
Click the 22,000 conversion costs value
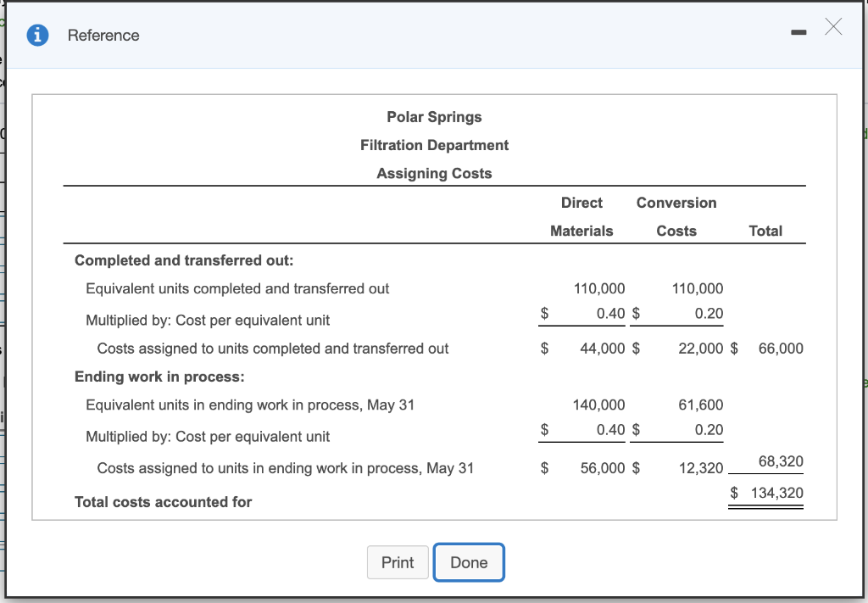pyautogui.click(x=701, y=349)
